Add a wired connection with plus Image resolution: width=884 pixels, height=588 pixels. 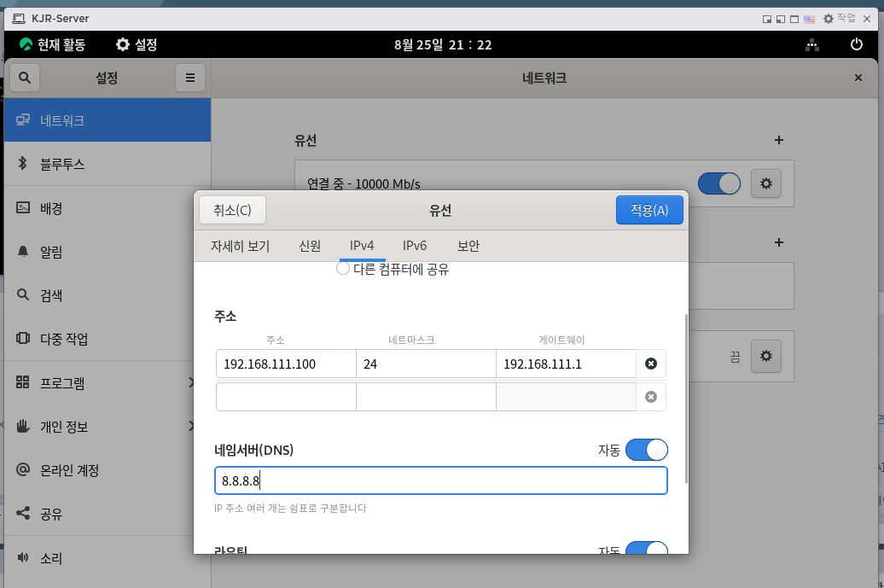pos(778,140)
